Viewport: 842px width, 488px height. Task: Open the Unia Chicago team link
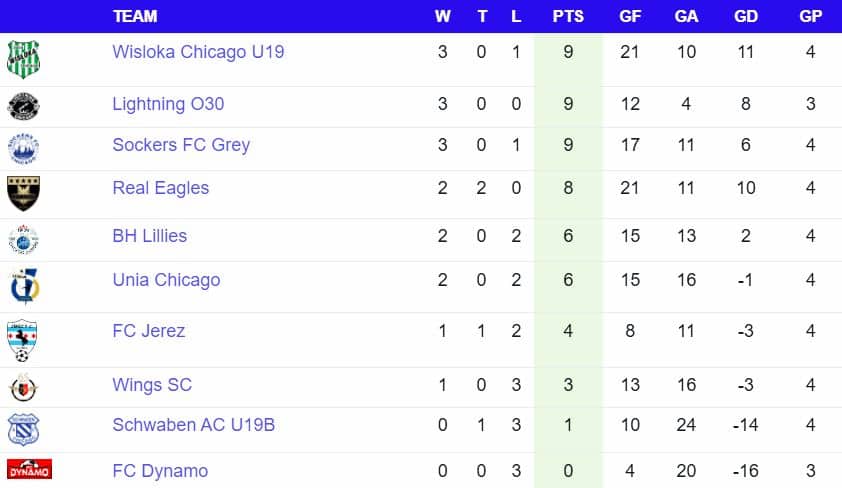pyautogui.click(x=166, y=280)
